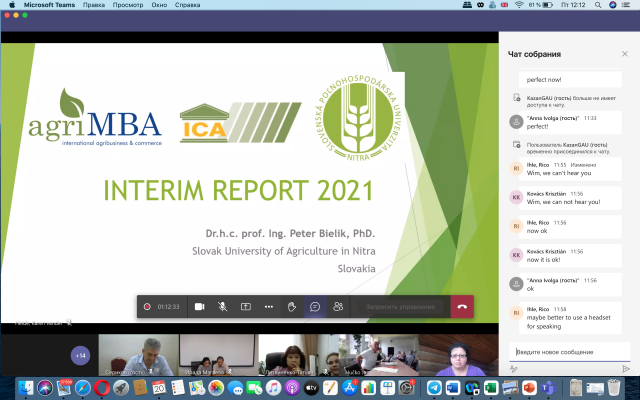Open Calendar from the Dock

[x=159, y=388]
